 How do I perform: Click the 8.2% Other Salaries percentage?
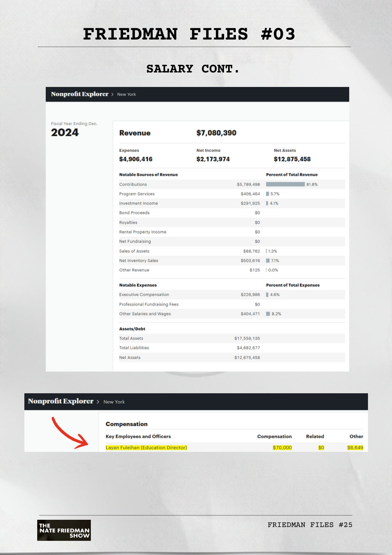tap(276, 314)
